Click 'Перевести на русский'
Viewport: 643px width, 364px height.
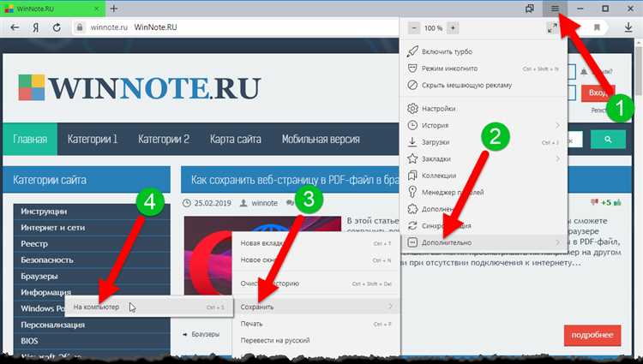(315, 340)
